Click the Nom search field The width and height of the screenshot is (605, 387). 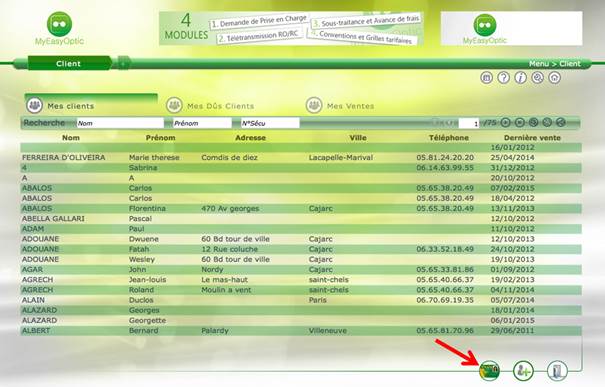pyautogui.click(x=120, y=123)
